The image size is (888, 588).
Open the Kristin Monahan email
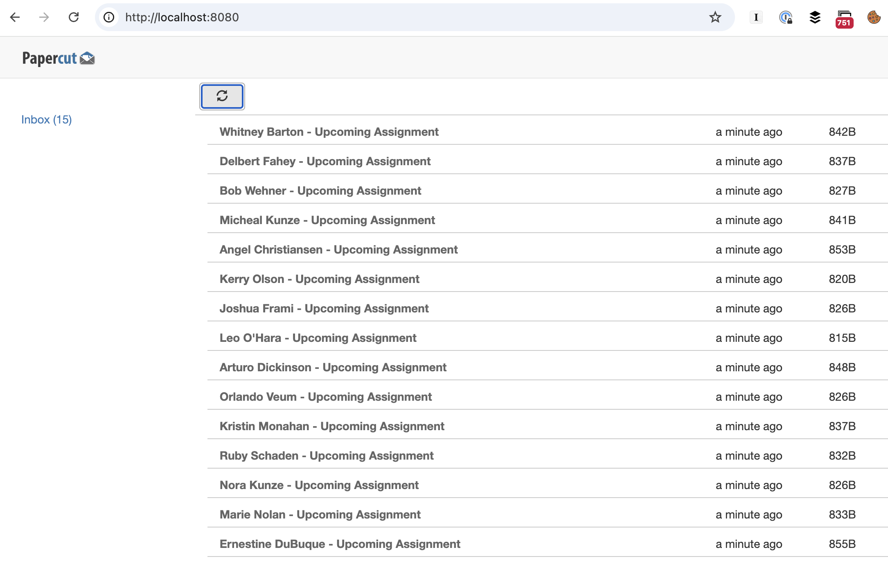(x=331, y=426)
